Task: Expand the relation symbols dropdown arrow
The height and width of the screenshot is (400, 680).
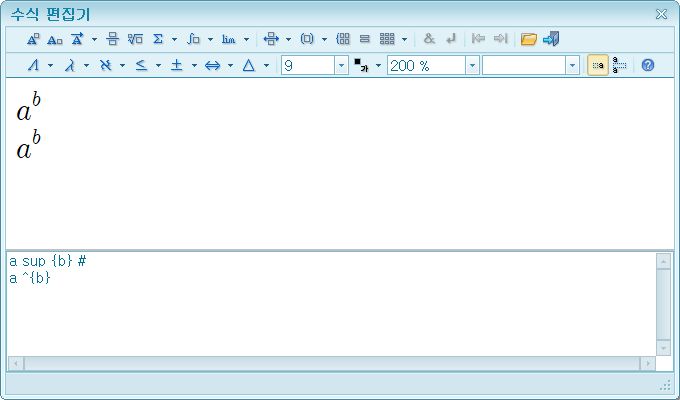Action: 158,66
